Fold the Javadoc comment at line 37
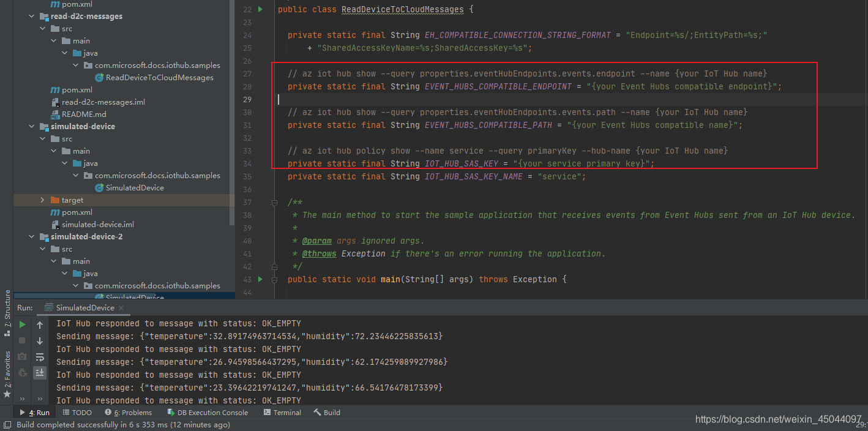The image size is (868, 431). coord(275,202)
